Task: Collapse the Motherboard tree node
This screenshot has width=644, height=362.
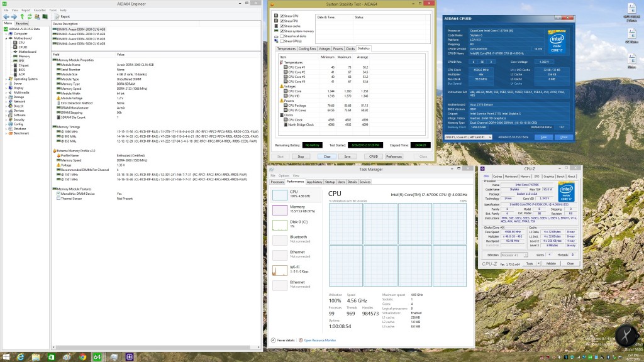Action: tap(6, 38)
